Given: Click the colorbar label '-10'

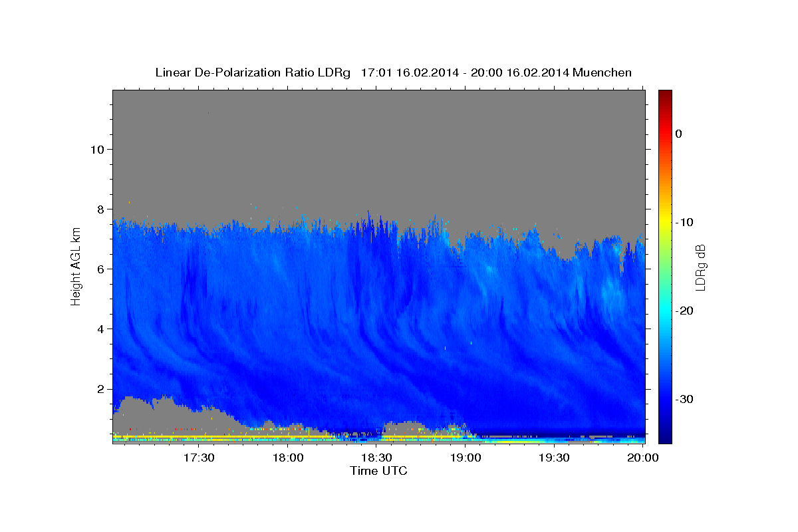Looking at the screenshot, I should (x=684, y=222).
